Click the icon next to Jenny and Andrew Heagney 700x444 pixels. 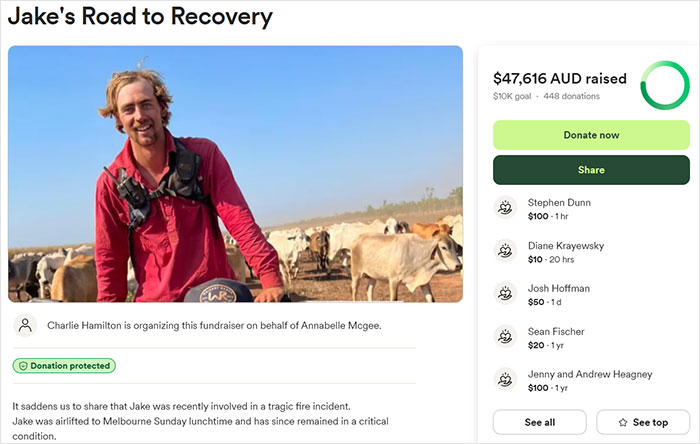[505, 380]
